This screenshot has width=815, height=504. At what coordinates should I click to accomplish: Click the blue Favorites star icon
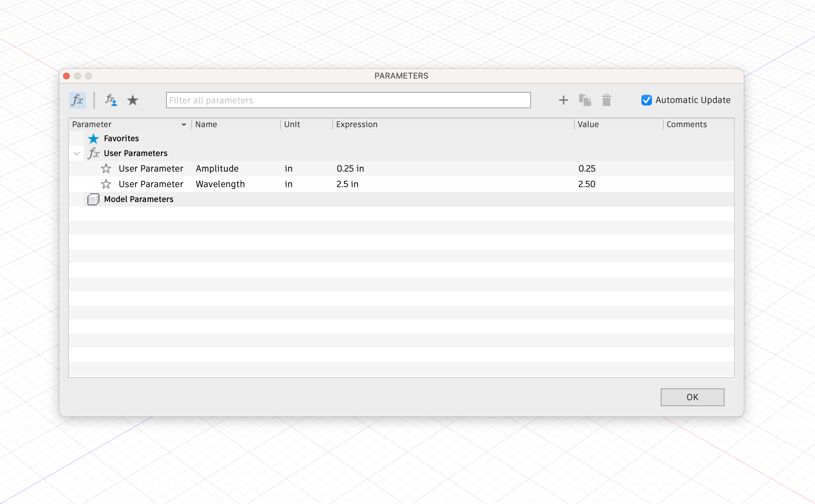(93, 139)
